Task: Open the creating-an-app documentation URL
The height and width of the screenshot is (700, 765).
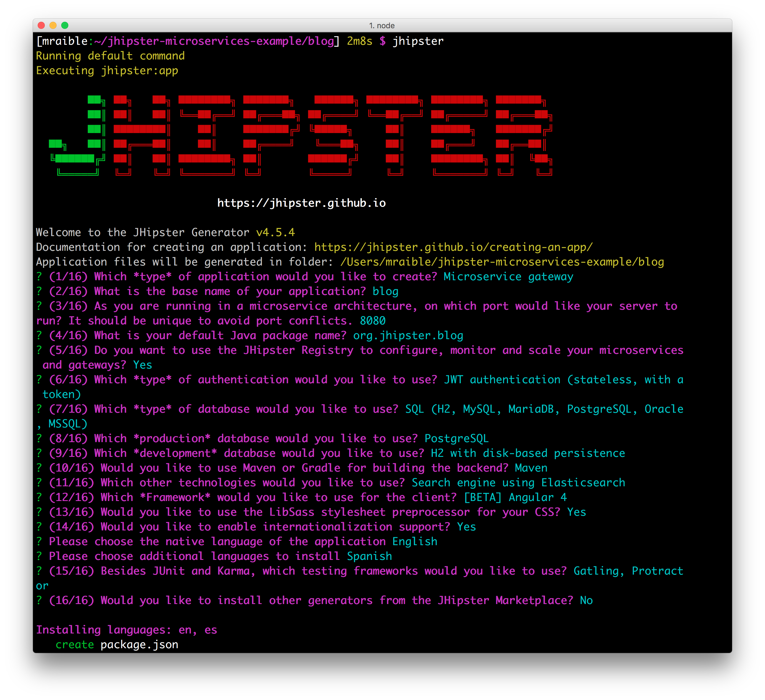Action: pyautogui.click(x=453, y=247)
